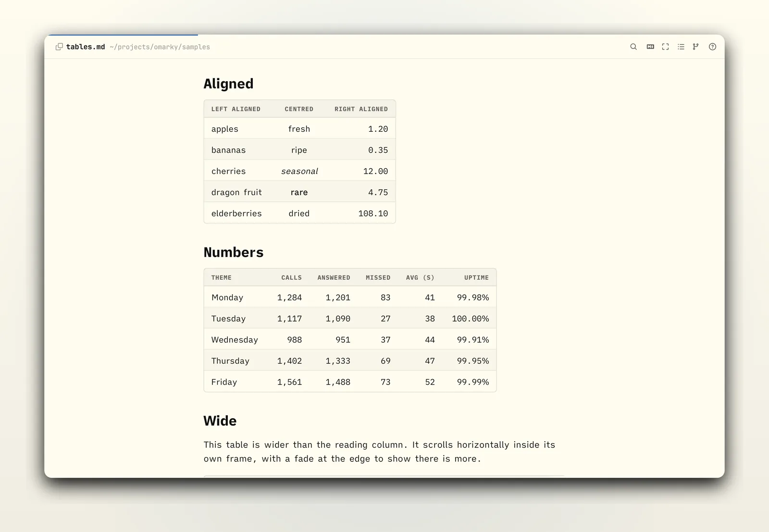Toggle the Markdown source view icon

pyautogui.click(x=650, y=47)
